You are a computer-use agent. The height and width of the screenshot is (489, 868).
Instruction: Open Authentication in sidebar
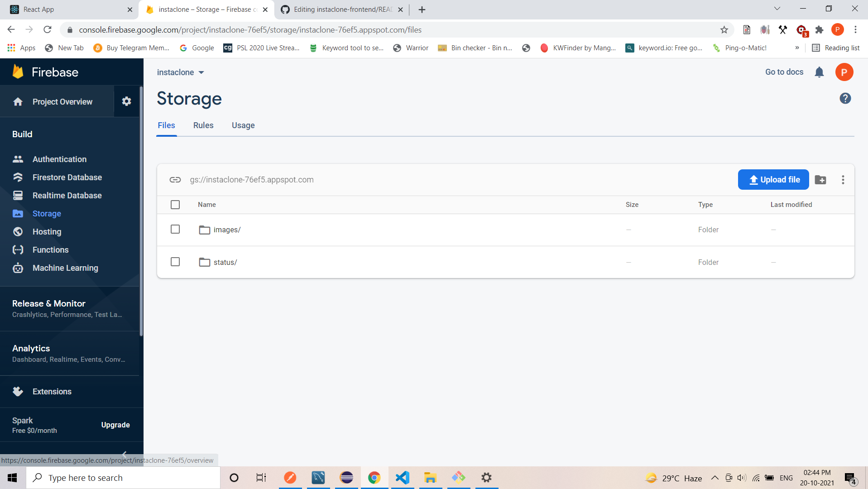click(x=59, y=159)
